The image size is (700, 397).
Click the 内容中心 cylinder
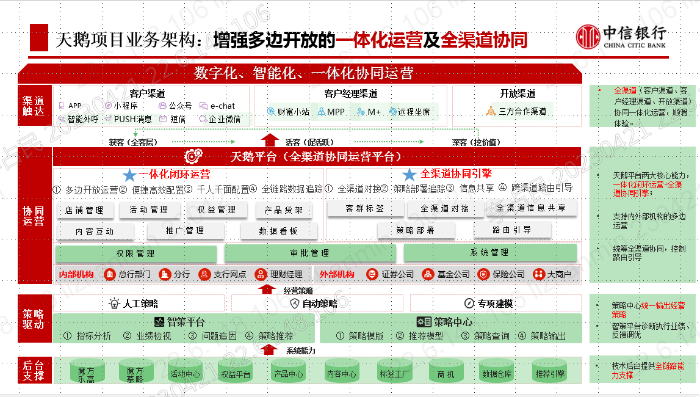[x=342, y=371]
